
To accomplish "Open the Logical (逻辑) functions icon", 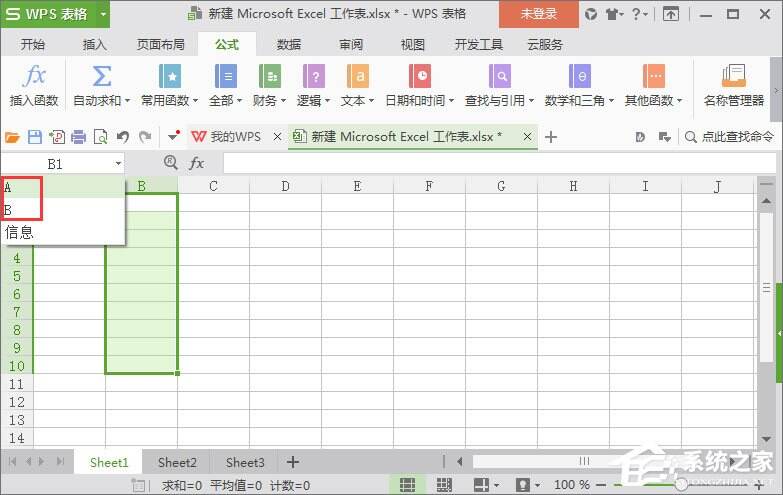I will 314,76.
